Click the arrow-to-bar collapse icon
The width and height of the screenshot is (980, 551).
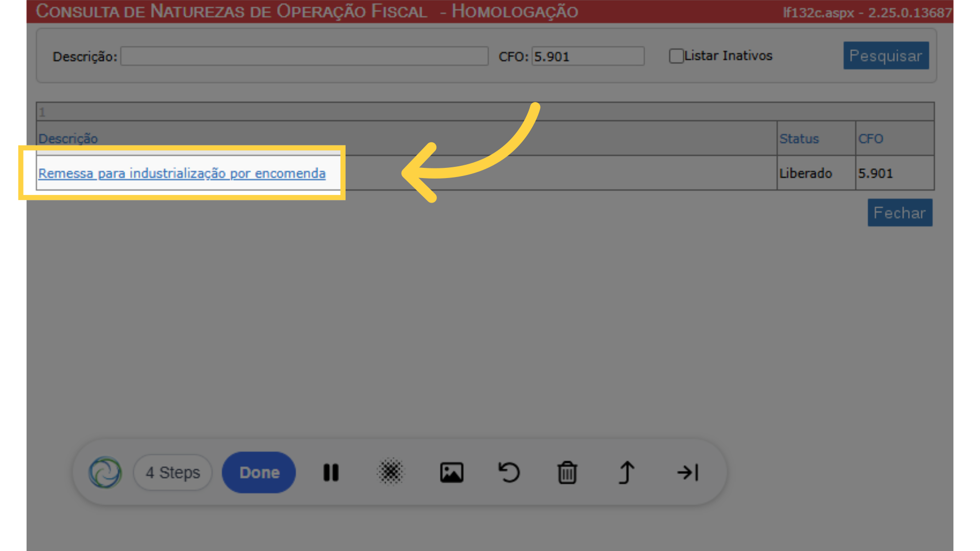point(688,472)
